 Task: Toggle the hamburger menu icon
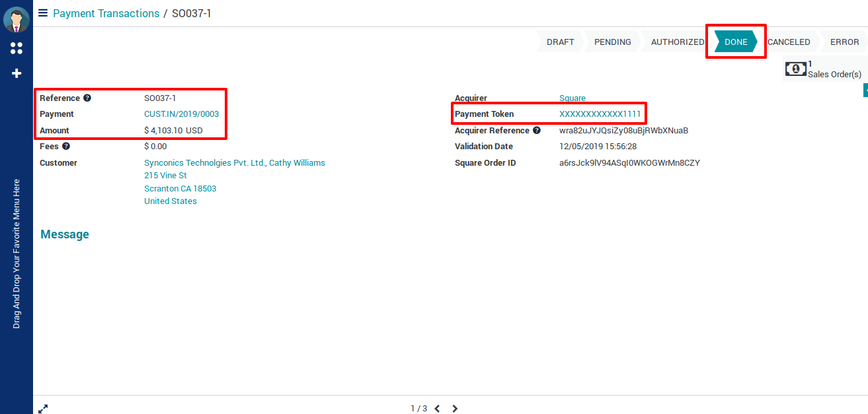pyautogui.click(x=43, y=13)
